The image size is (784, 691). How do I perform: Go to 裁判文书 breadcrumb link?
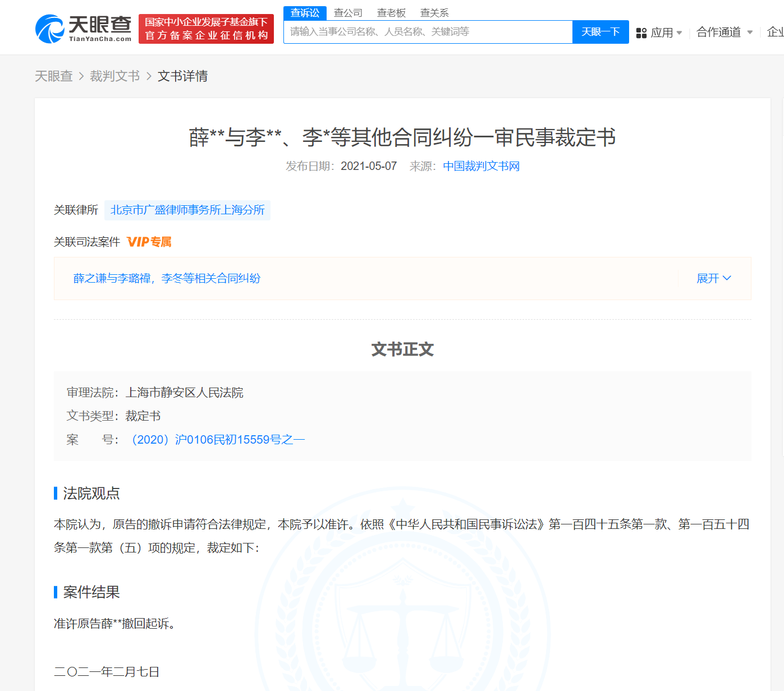(x=114, y=76)
